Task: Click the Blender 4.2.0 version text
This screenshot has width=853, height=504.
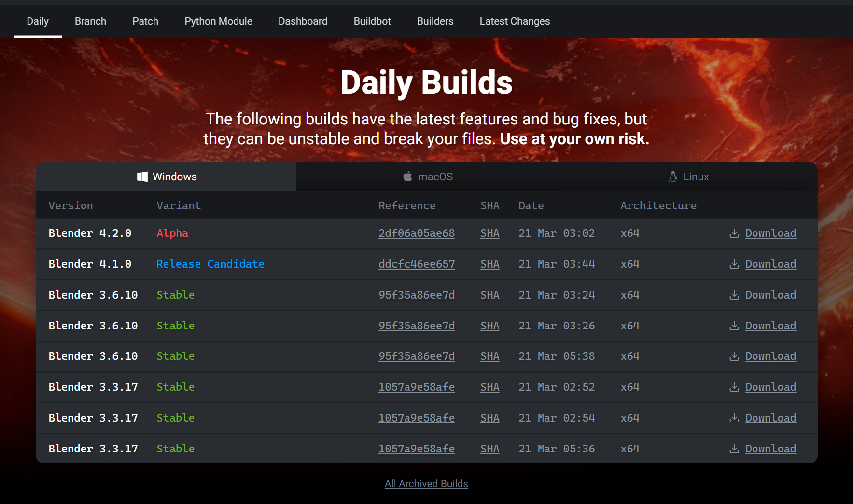Action: (90, 233)
